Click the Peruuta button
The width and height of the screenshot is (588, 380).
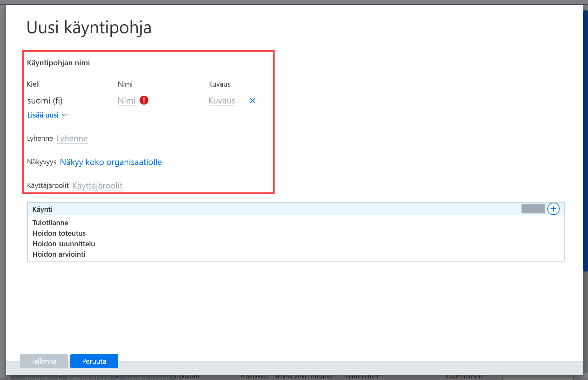click(94, 361)
